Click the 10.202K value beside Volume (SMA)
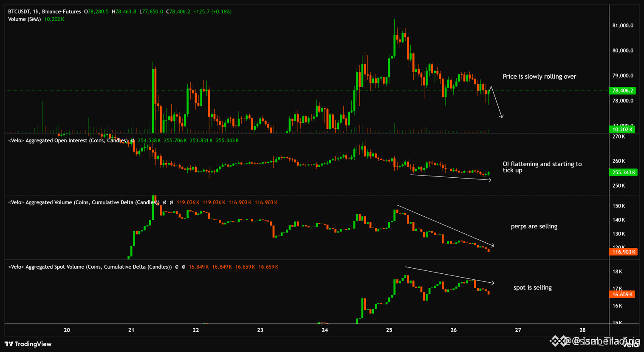 click(54, 19)
